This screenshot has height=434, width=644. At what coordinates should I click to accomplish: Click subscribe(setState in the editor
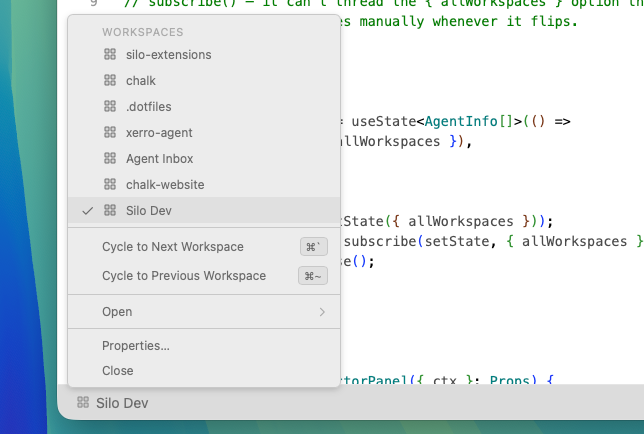point(416,241)
